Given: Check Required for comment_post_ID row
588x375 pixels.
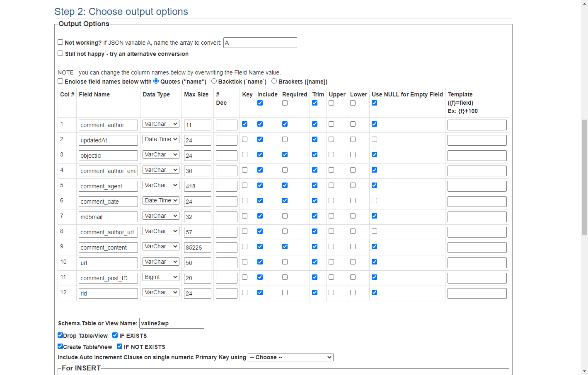Looking at the screenshot, I should [x=285, y=277].
